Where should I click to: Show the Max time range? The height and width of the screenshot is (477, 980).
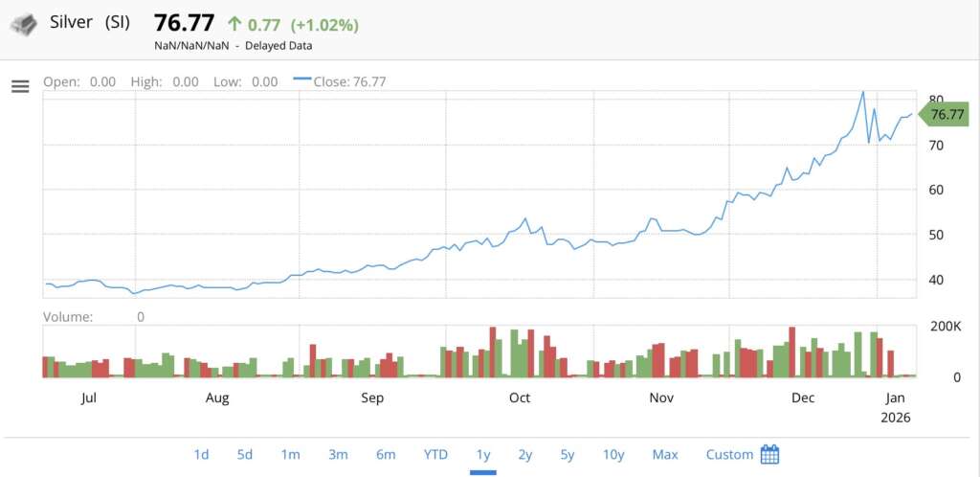click(x=665, y=454)
